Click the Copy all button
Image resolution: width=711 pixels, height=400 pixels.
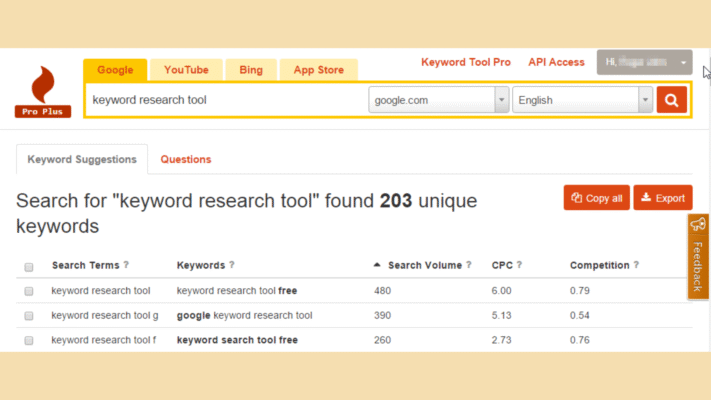point(597,198)
